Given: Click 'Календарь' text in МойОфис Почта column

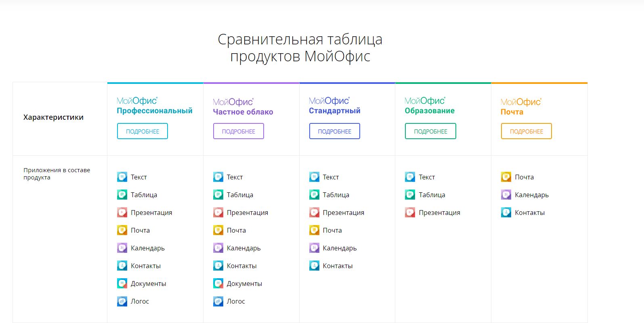Looking at the screenshot, I should 532,195.
